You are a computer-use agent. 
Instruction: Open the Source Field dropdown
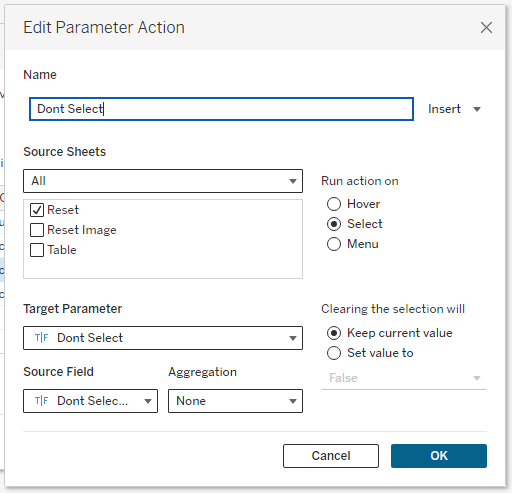[x=90, y=401]
